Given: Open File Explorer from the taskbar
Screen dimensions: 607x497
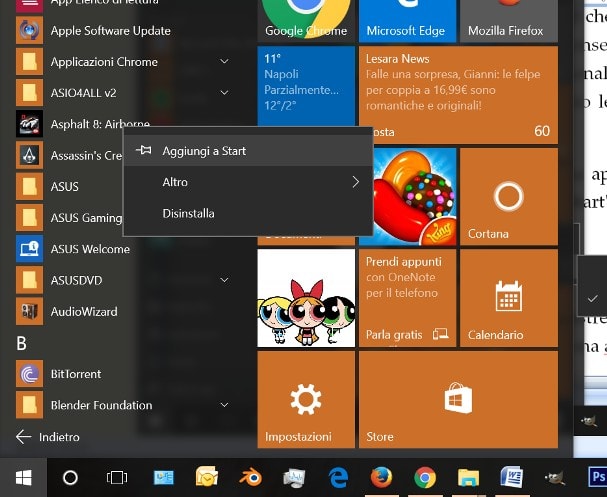Looking at the screenshot, I should (x=468, y=478).
